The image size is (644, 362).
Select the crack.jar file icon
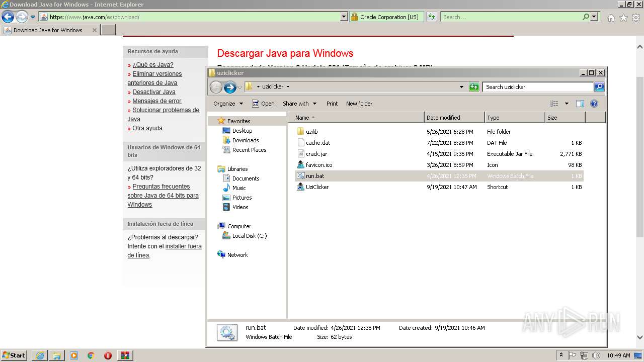301,154
